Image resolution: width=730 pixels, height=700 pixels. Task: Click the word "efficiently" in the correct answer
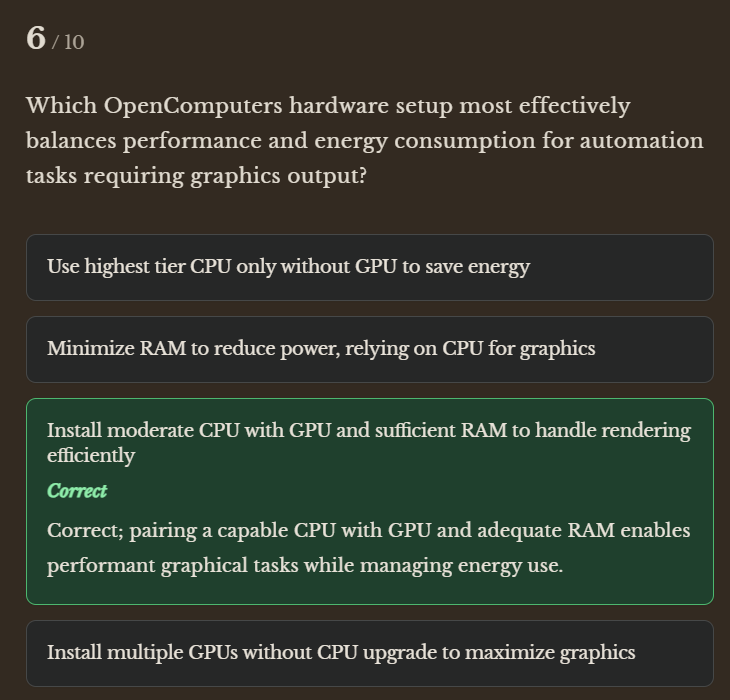click(90, 456)
